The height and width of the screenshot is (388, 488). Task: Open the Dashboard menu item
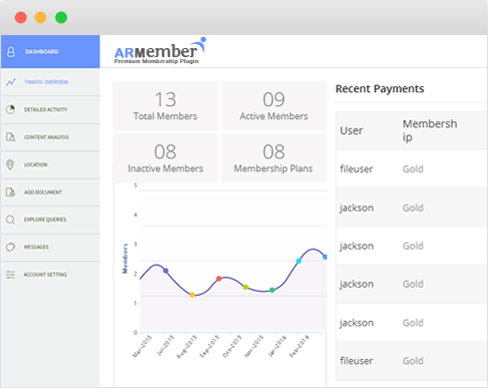(50, 52)
